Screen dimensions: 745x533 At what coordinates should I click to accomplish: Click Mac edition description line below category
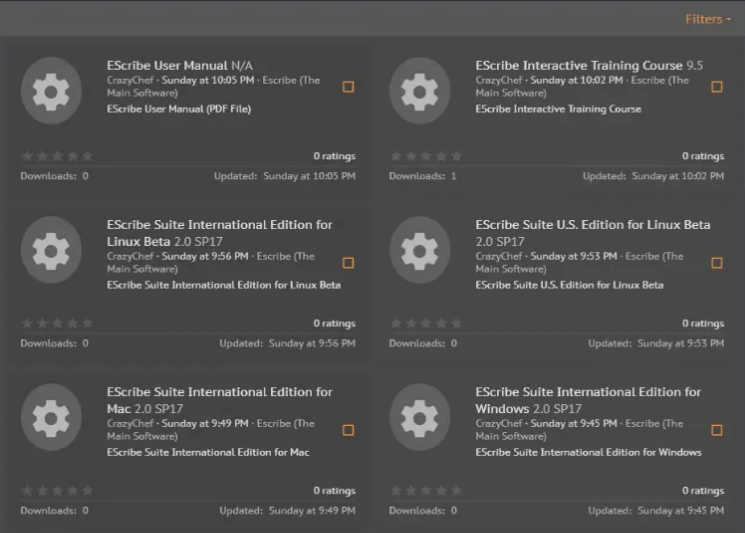click(208, 452)
